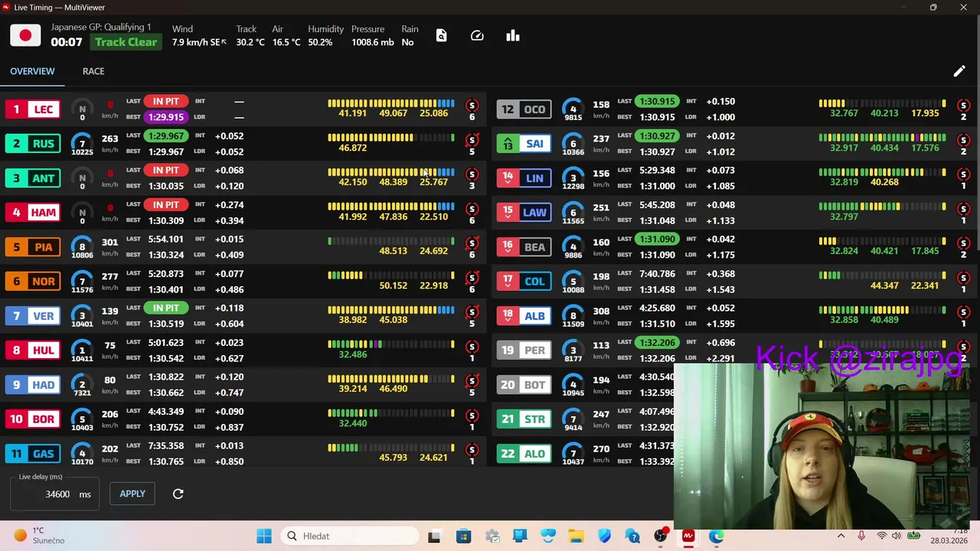Click HAD's sector time 46.490
Image resolution: width=980 pixels, height=551 pixels.
[393, 389]
